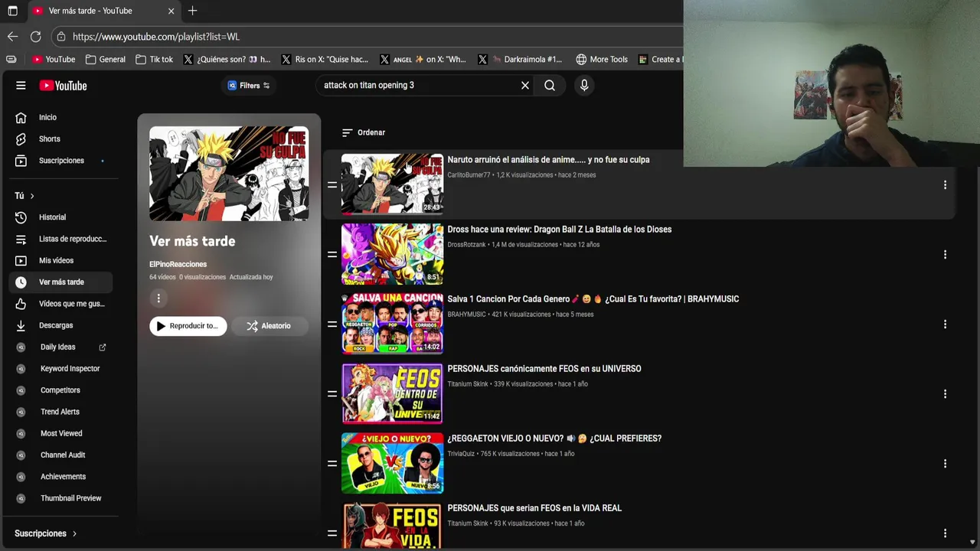The height and width of the screenshot is (551, 980).
Task: Select Ver más tarde in sidebar
Action: 61,282
